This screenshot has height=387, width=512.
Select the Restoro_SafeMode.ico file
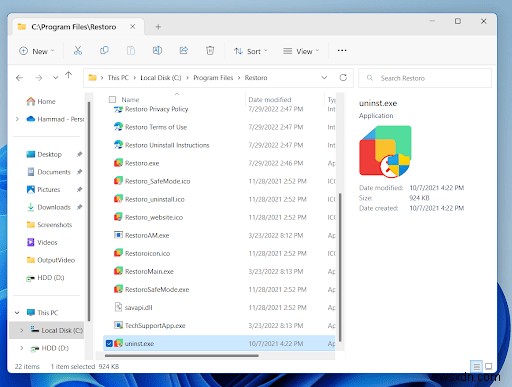157,181
